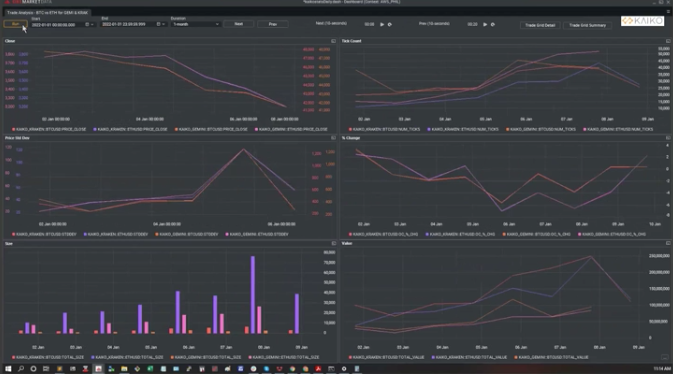Click the Next timer 00:08 value
The height and width of the screenshot is (374, 673).
(x=369, y=24)
